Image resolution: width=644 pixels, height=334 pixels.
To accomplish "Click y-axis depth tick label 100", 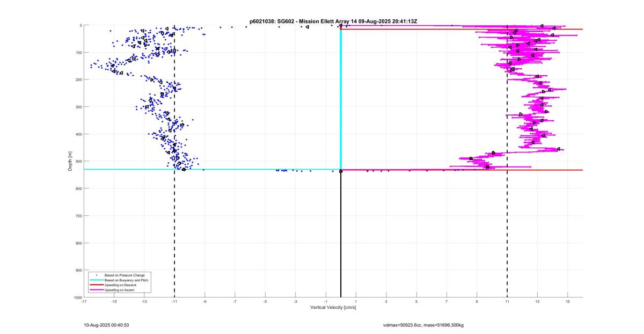I will (x=78, y=53).
